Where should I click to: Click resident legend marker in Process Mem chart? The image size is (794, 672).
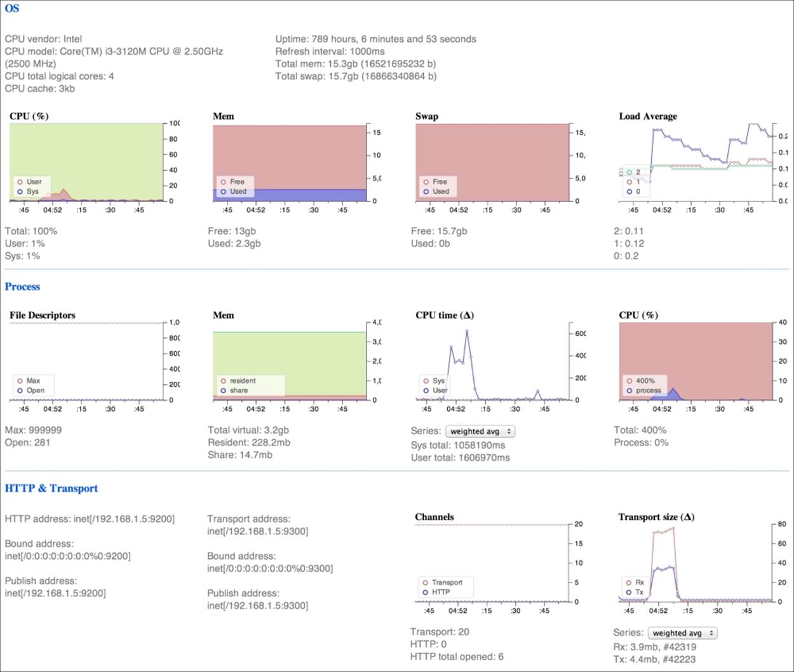[x=223, y=380]
